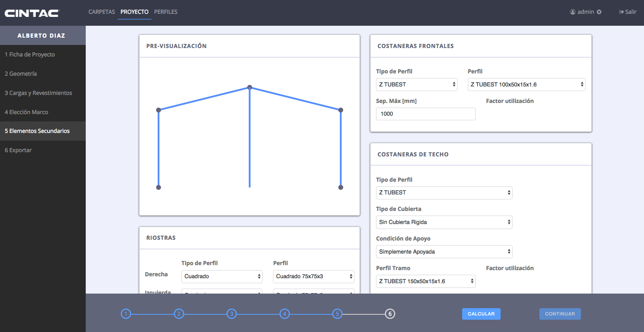Open the Condición de Apoyo dropdown
The width and height of the screenshot is (644, 332).
(x=444, y=252)
